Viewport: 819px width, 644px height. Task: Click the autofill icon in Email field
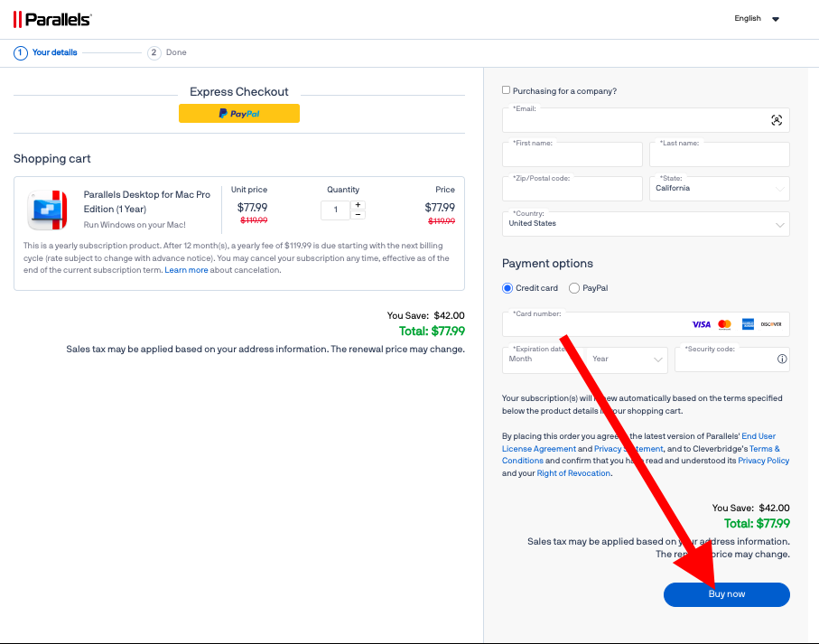click(x=776, y=120)
